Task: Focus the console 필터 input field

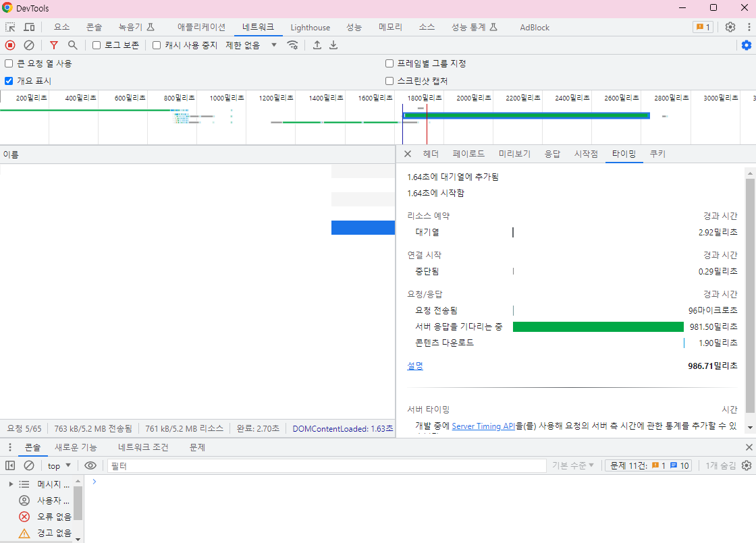Action: [327, 465]
